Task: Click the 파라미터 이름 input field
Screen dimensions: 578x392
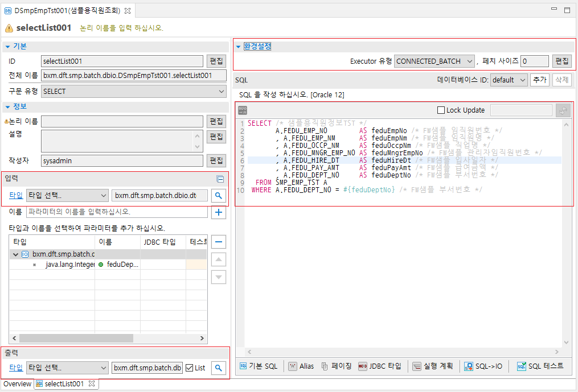Action: (117, 212)
